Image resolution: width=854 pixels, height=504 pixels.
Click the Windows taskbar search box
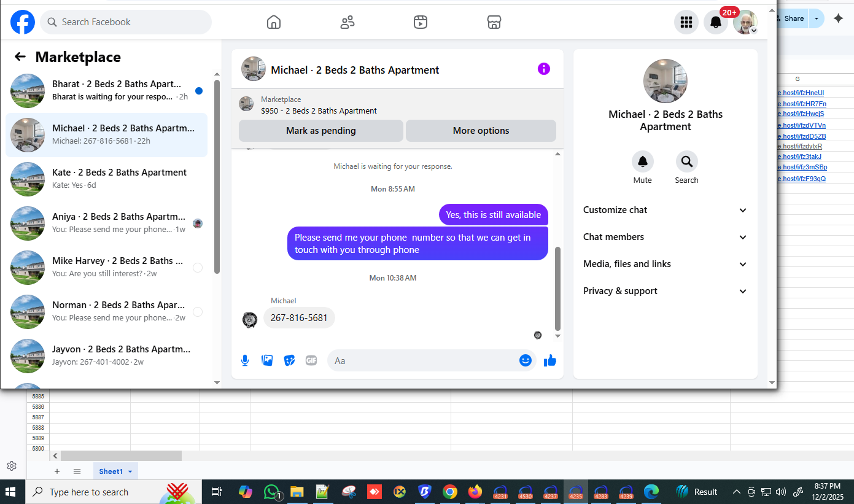[x=114, y=492]
